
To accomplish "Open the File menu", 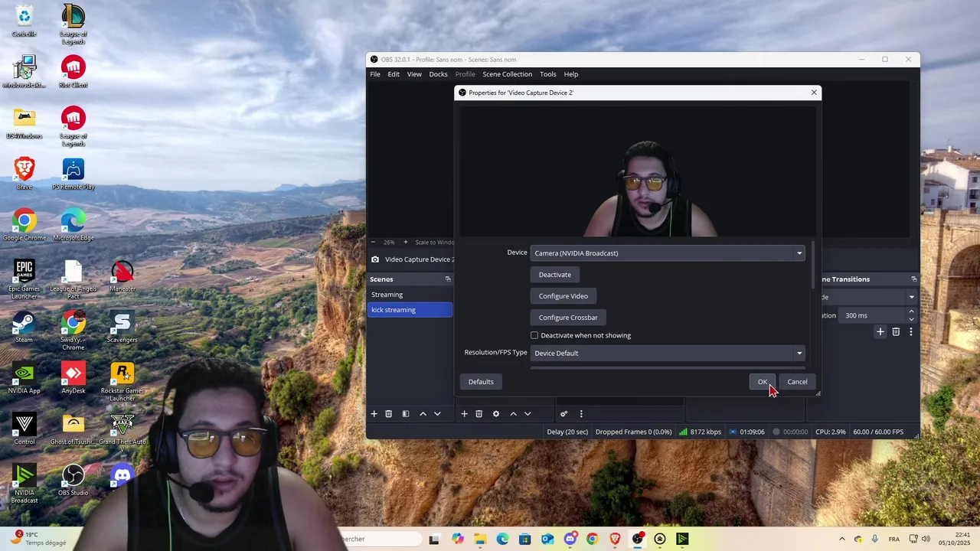I will click(375, 74).
